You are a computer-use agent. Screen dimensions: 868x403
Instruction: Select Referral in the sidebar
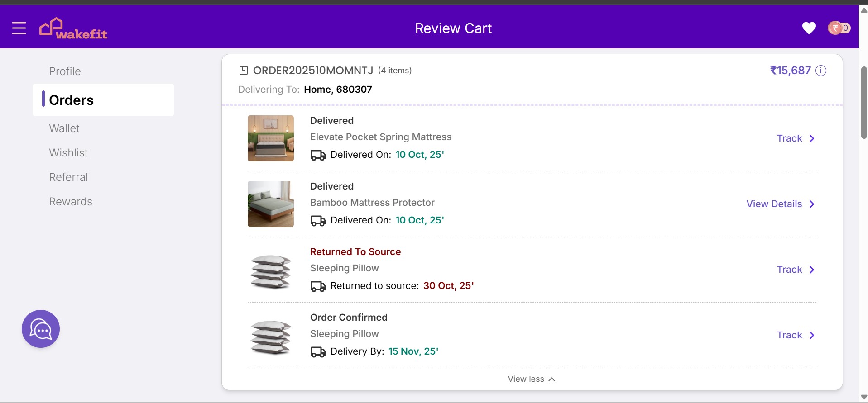[x=68, y=177]
